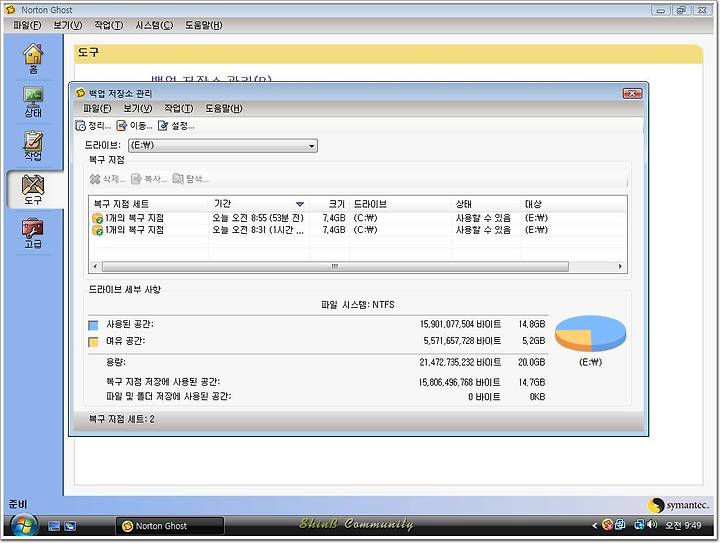Open 파일(F) menu in 백업 저장소 관리 dialog
720x543 pixels.
97,108
